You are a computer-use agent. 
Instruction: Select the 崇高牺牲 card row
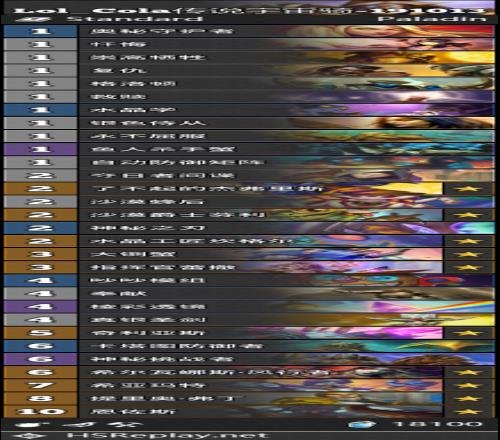pyautogui.click(x=249, y=58)
